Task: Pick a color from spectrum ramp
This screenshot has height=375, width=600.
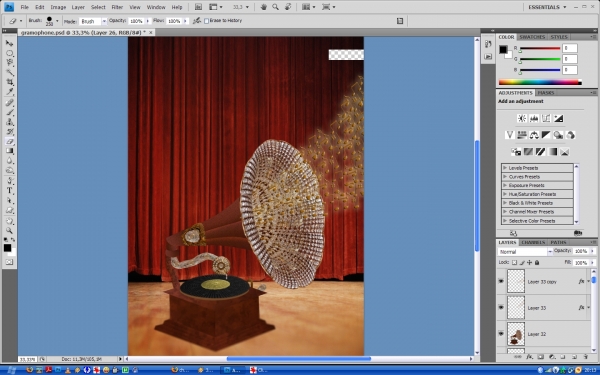Action: pos(540,82)
